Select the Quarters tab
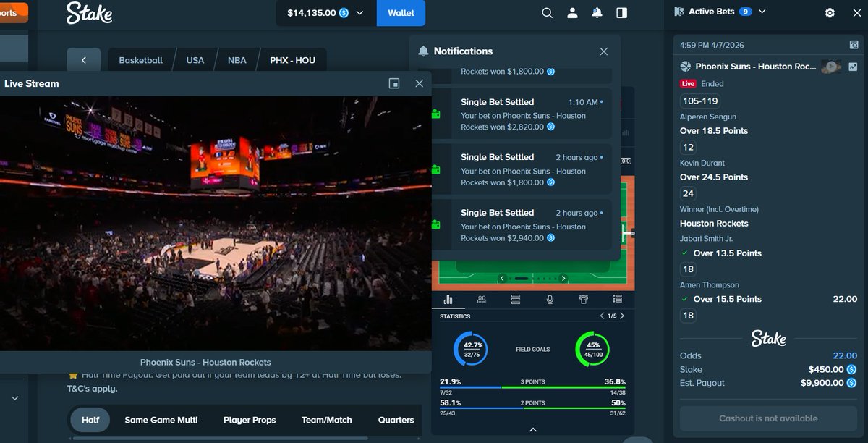 tap(396, 420)
